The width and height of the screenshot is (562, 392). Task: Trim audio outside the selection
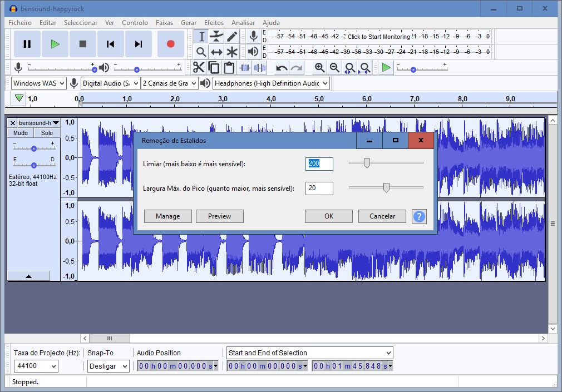[x=245, y=67]
